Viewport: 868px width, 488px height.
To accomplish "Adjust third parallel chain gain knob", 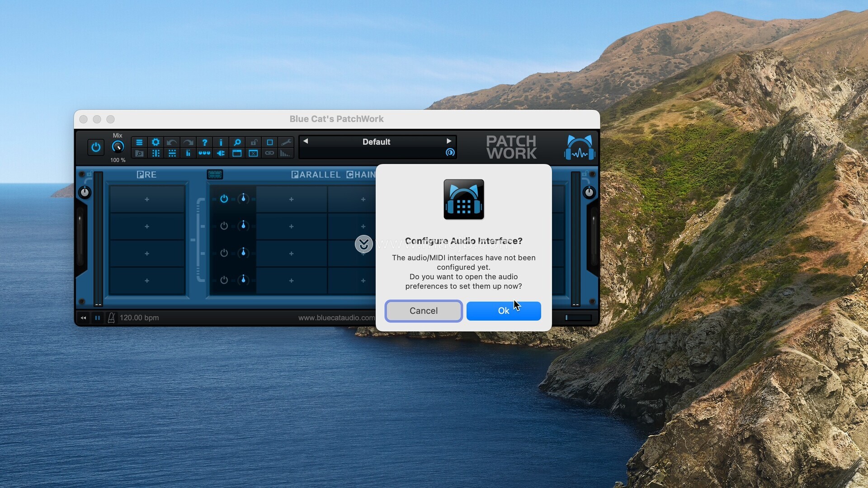I will click(x=243, y=253).
